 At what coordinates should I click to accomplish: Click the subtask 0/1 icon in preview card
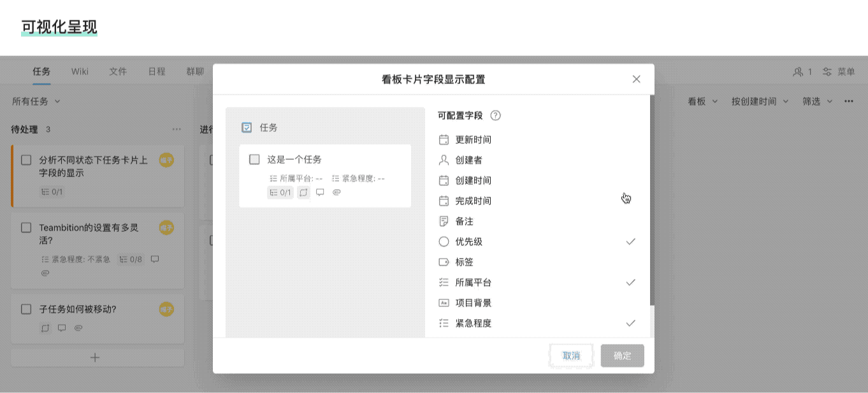[x=280, y=192]
